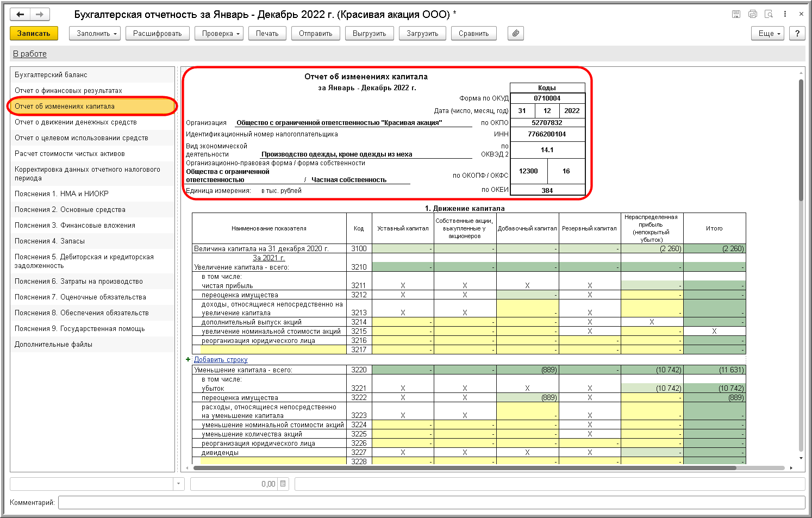Open Дополнительные файлы section
This screenshot has width=812, height=518.
[x=92, y=345]
